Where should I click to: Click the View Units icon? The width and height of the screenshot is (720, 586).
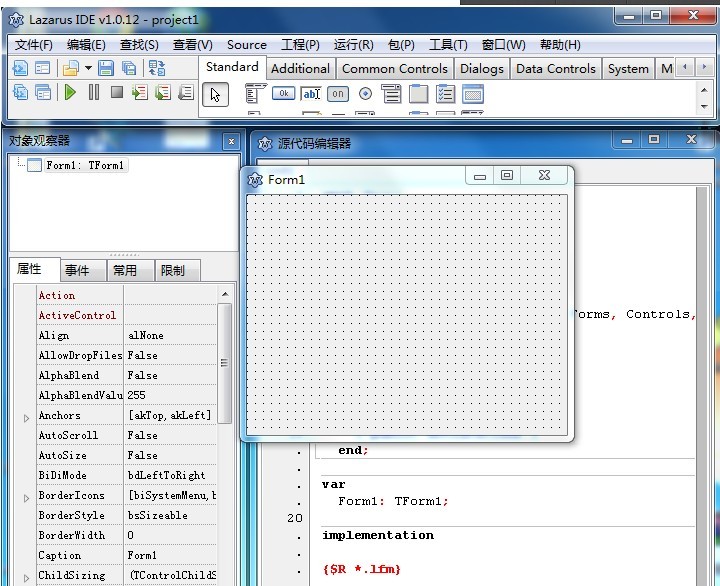20,93
